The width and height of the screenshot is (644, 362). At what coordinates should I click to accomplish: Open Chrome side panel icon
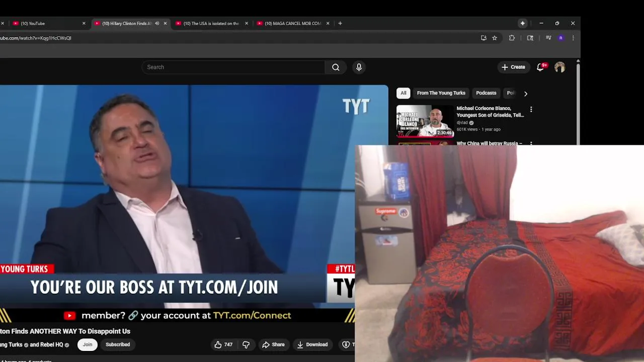coord(530,38)
